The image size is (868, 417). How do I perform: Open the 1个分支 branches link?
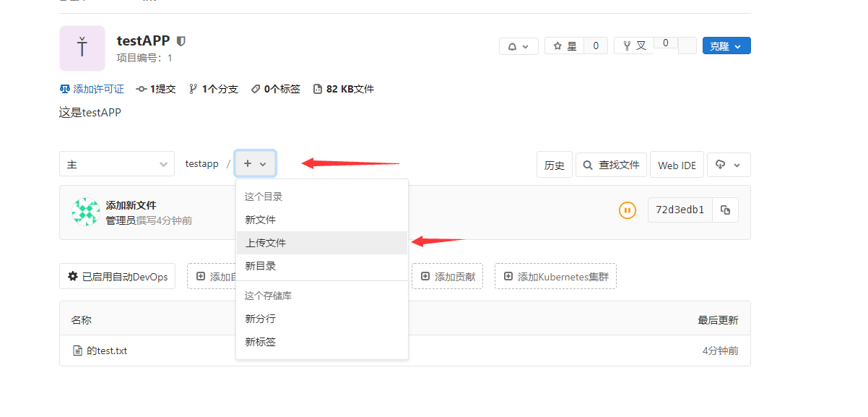214,89
